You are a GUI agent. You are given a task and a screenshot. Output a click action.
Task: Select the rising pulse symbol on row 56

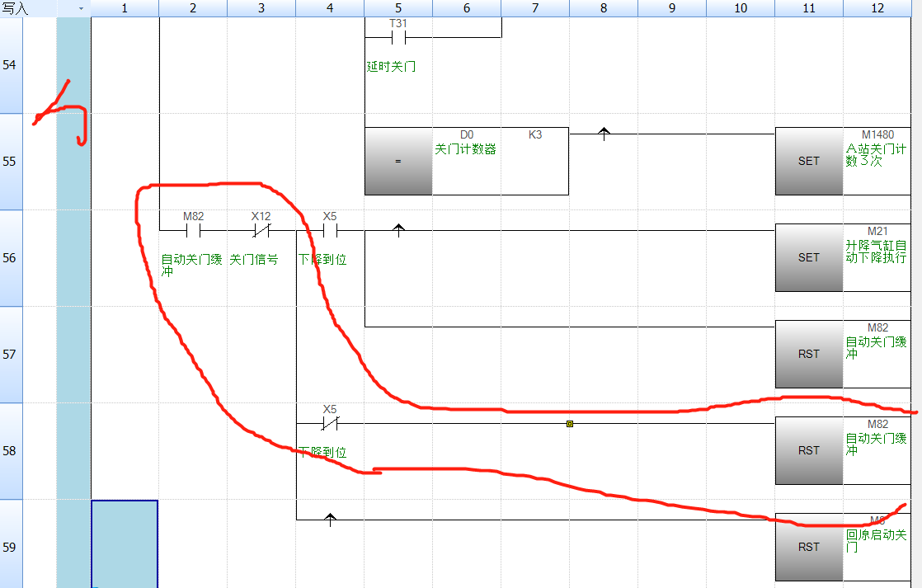coord(398,230)
